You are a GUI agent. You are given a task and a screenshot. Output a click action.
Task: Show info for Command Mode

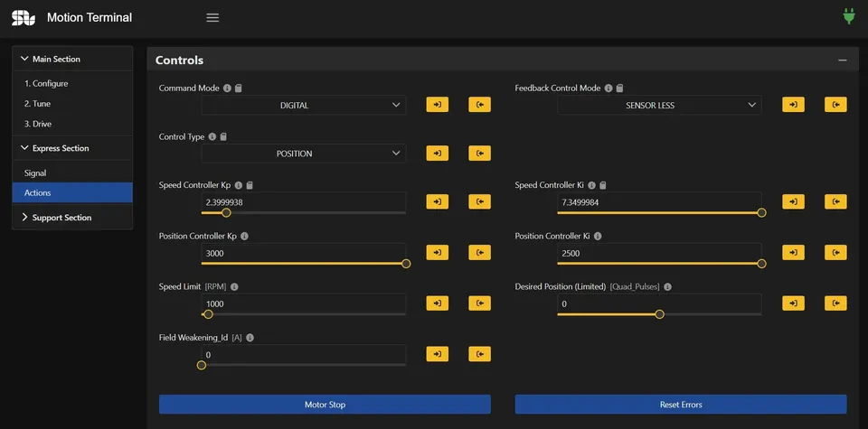[227, 88]
